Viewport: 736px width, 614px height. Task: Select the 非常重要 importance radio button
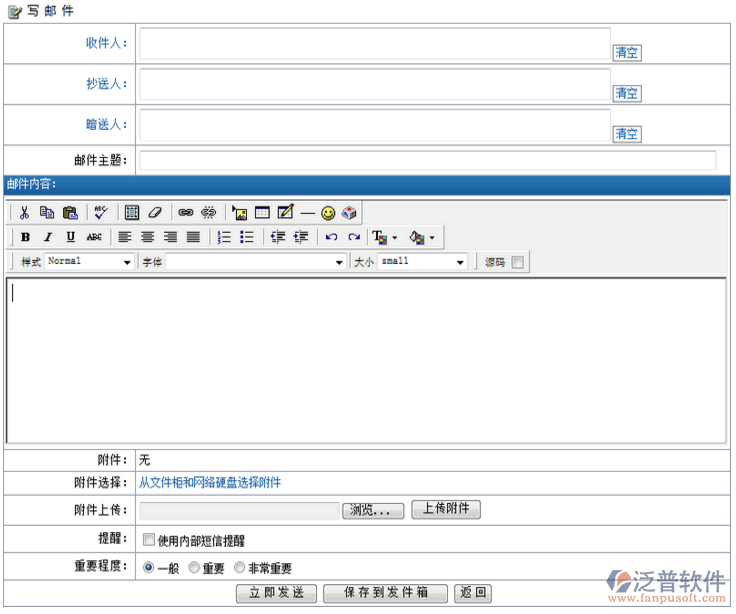[x=239, y=568]
